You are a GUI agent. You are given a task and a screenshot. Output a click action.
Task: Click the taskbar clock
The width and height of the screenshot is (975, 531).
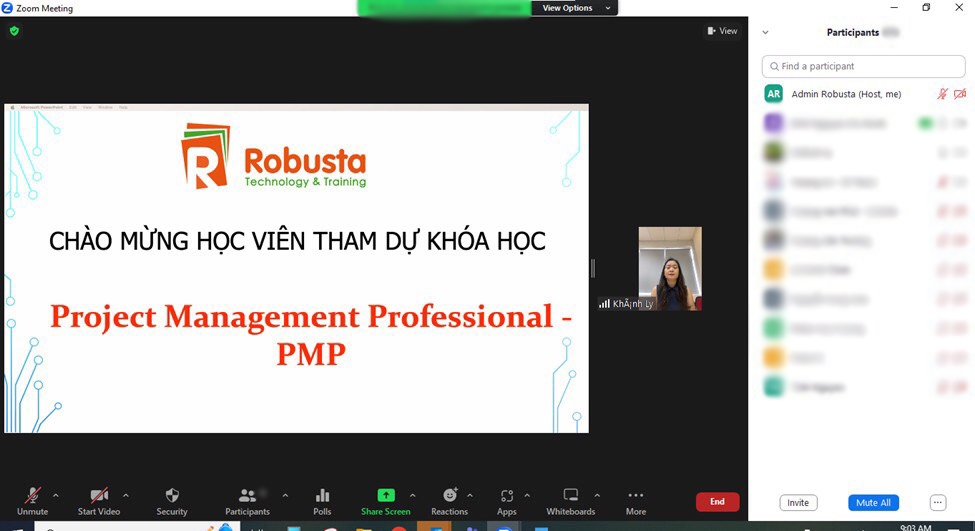[x=915, y=527]
